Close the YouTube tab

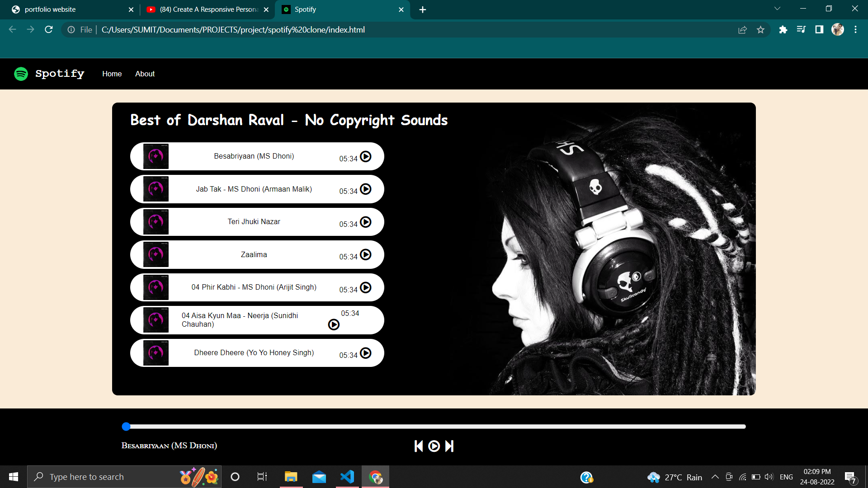pos(266,9)
